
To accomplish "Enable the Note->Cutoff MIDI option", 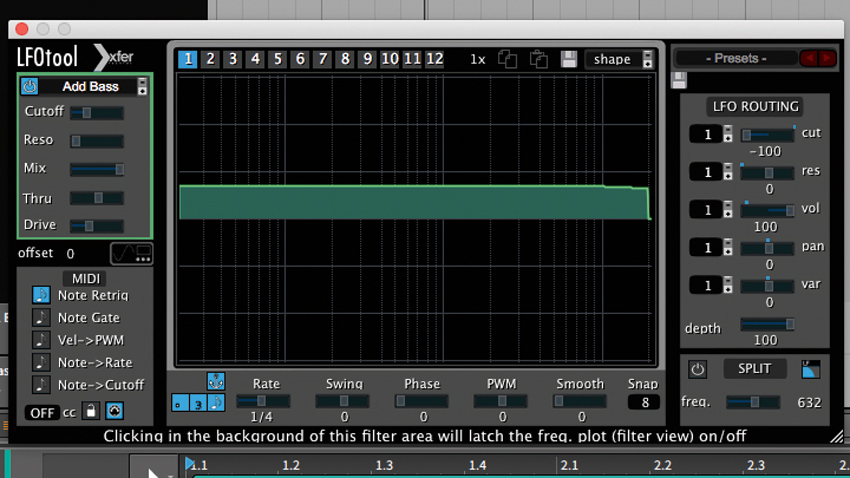I will pyautogui.click(x=41, y=385).
